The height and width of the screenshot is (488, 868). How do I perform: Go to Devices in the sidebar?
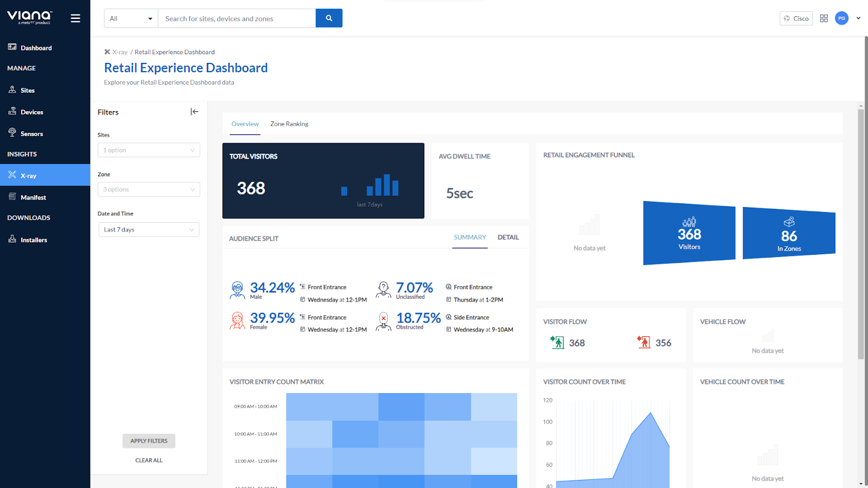point(31,112)
